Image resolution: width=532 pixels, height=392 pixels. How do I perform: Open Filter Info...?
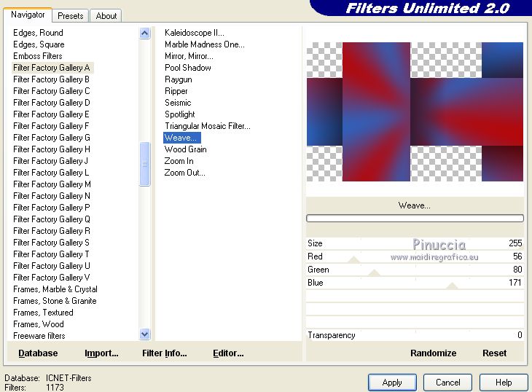click(x=165, y=353)
